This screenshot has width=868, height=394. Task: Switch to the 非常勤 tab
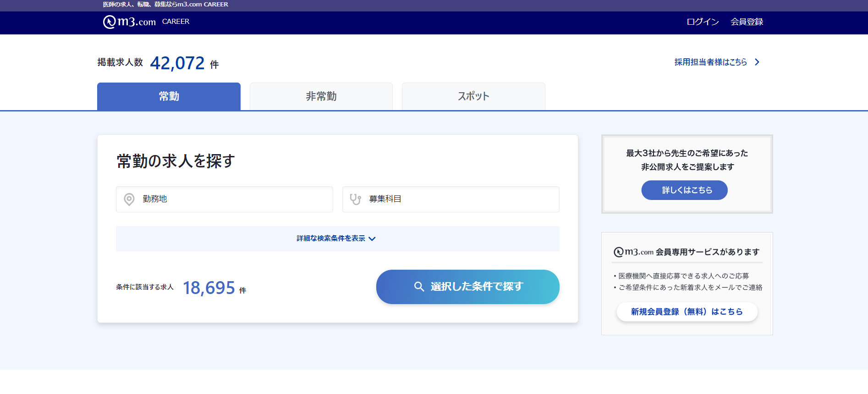(x=321, y=96)
